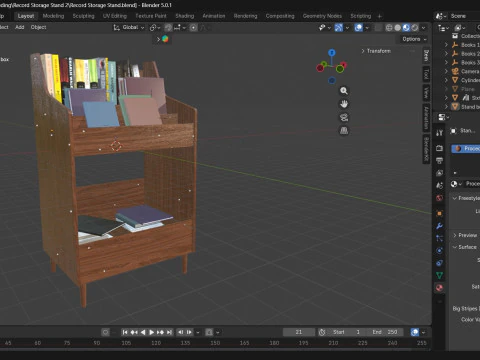Click the zoom magnifier viewport gizmo

point(344,91)
